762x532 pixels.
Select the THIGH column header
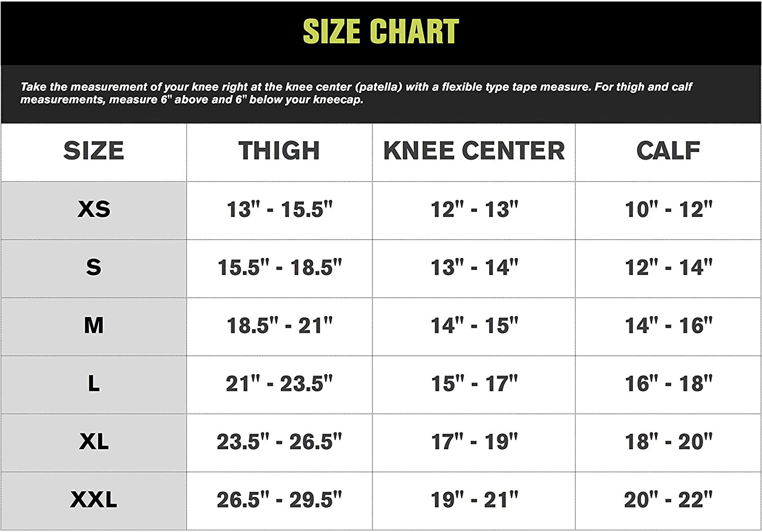279,151
